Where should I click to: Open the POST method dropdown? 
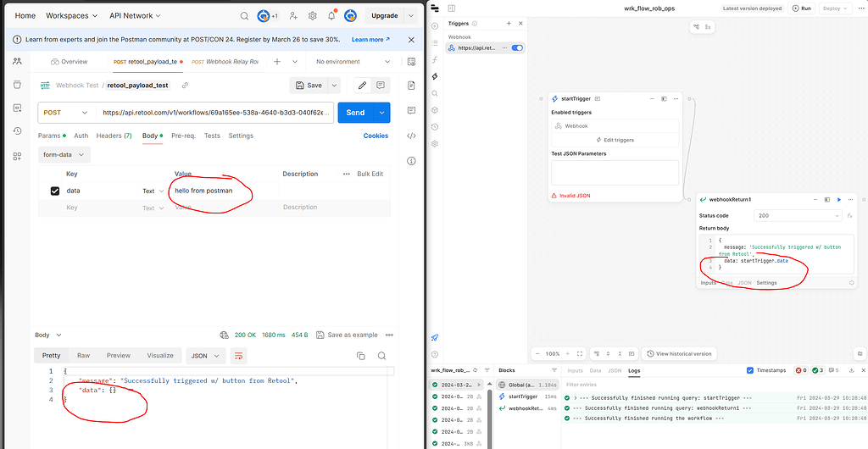coord(65,113)
